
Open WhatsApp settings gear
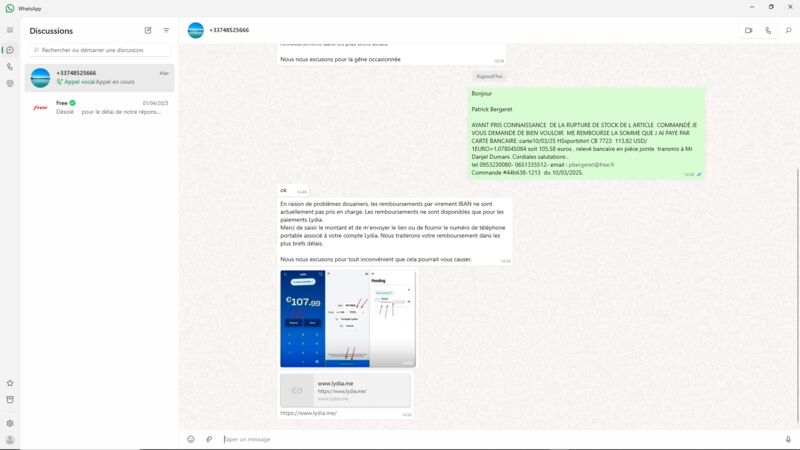(x=10, y=423)
